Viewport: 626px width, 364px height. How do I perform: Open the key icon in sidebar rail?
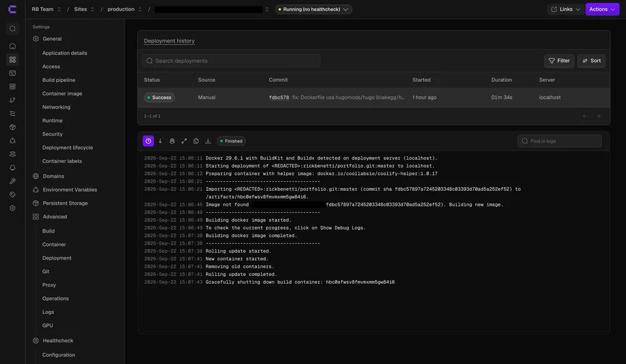click(x=13, y=181)
